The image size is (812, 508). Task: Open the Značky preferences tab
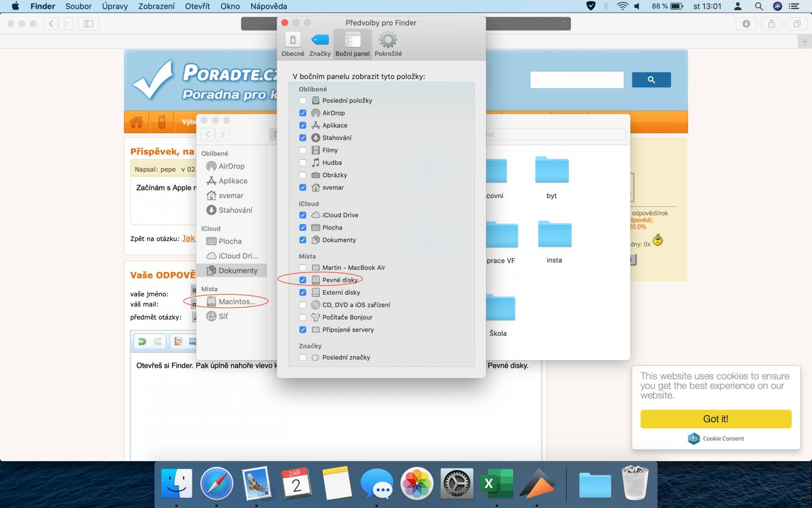[x=320, y=44]
